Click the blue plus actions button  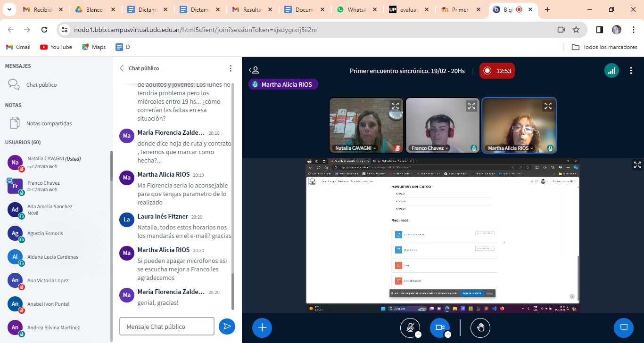click(262, 327)
